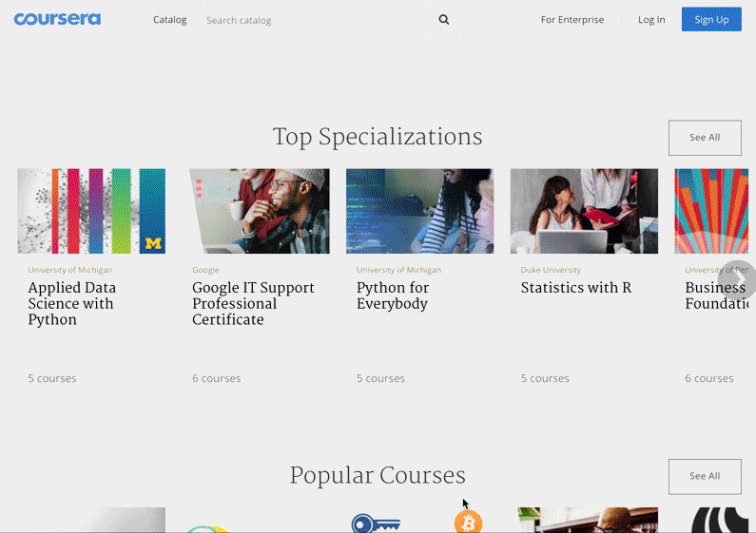Click 5 courses under Python for Everybody
The image size is (756, 533).
pos(380,378)
